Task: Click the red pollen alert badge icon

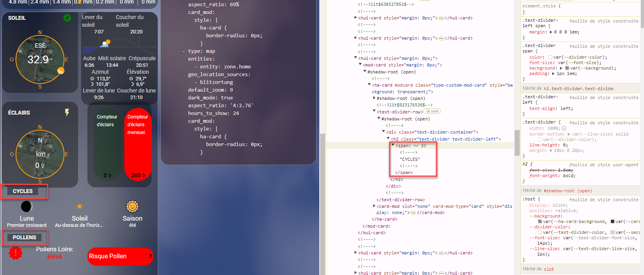Action: [16, 253]
